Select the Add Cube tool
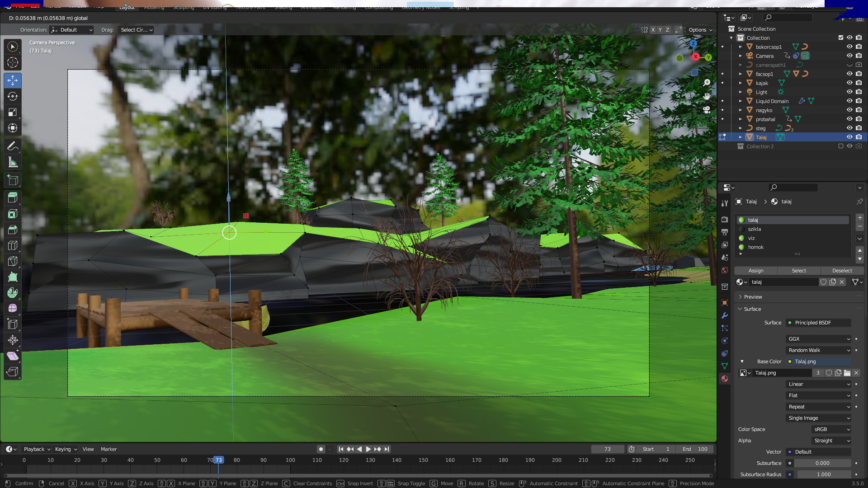The height and width of the screenshot is (488, 868). click(13, 180)
